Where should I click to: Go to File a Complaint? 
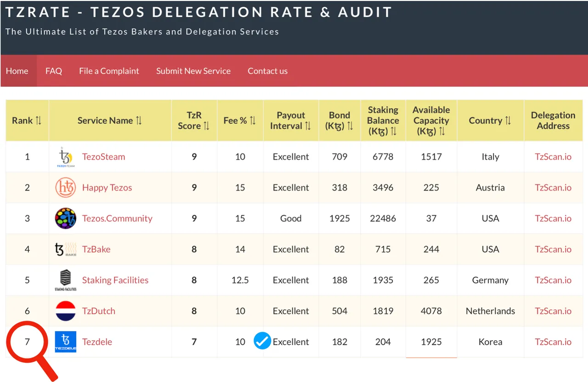[109, 71]
